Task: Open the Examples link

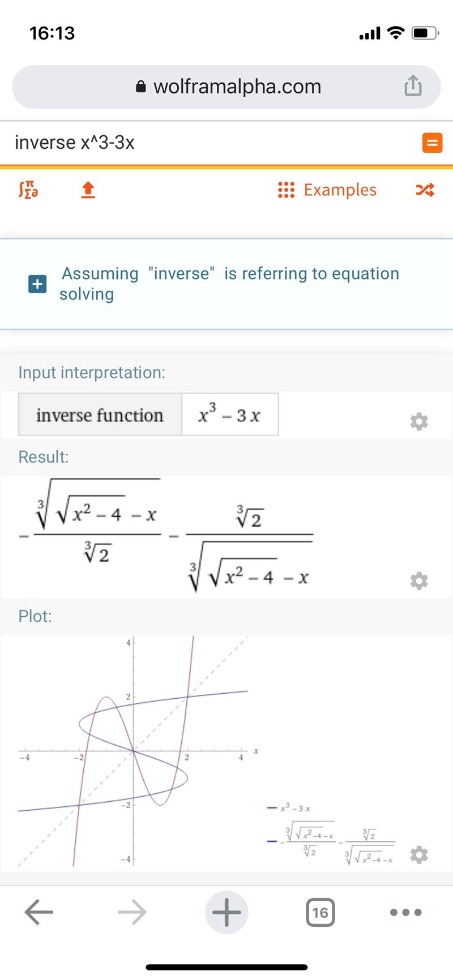Action: (x=328, y=190)
